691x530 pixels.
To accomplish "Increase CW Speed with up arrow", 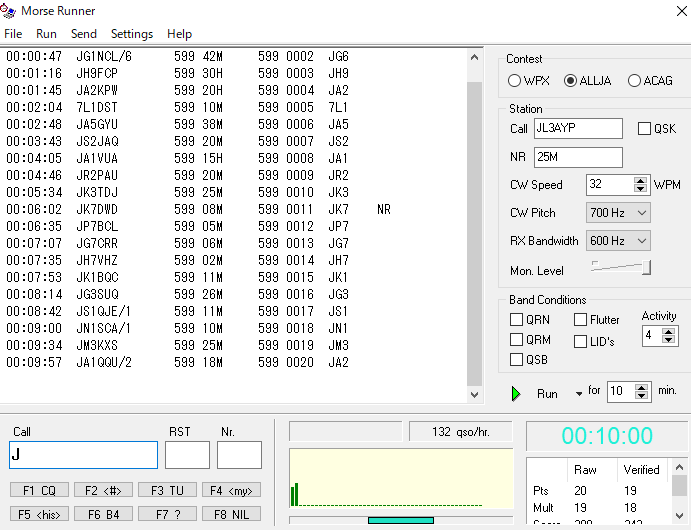I will (x=640, y=180).
